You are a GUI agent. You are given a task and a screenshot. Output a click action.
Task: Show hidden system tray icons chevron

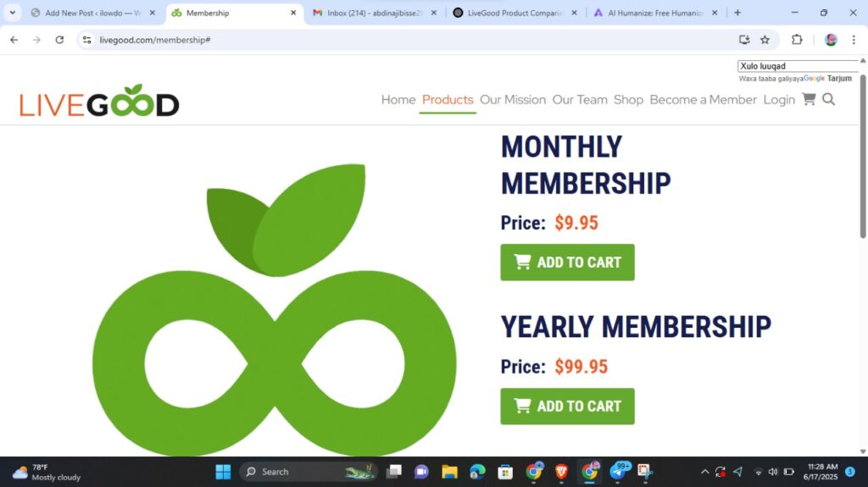point(704,472)
